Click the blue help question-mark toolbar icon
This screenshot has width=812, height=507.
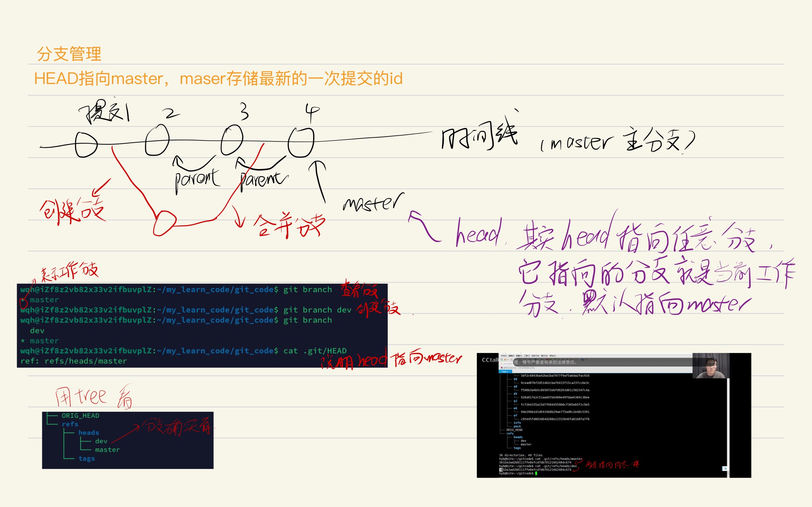click(x=582, y=359)
